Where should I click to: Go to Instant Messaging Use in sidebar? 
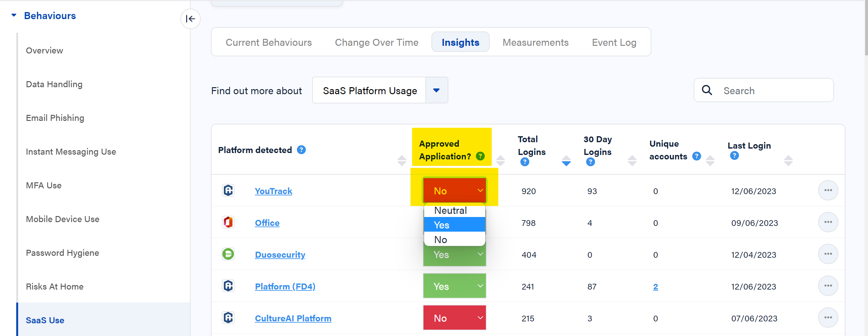(71, 152)
